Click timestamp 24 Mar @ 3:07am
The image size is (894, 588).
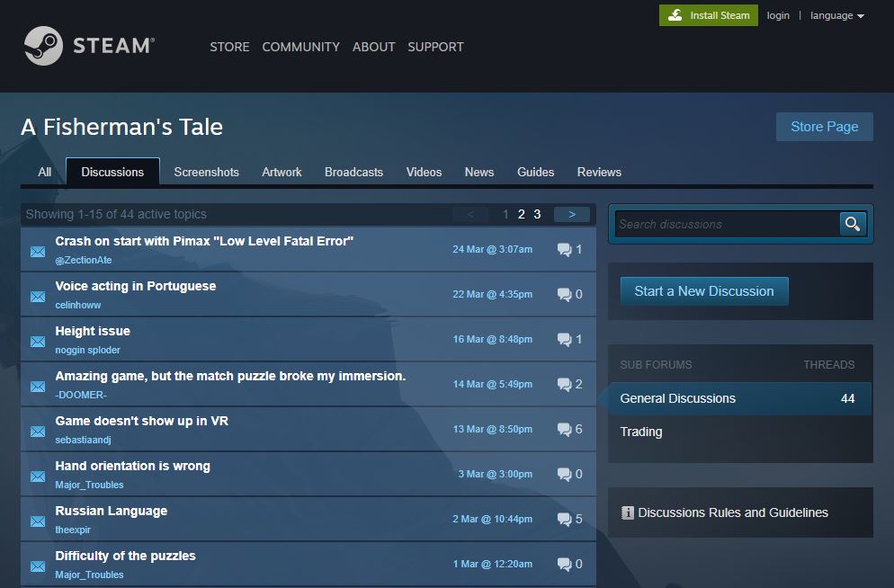[493, 249]
